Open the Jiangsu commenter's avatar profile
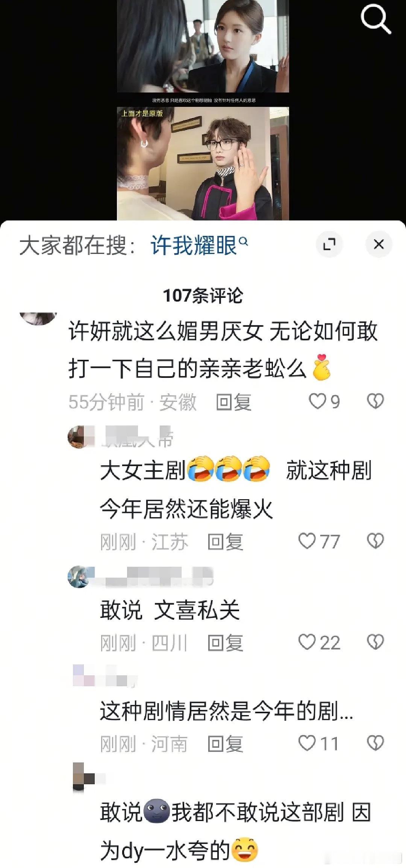Screen dimensions: 406x868 tap(79, 437)
